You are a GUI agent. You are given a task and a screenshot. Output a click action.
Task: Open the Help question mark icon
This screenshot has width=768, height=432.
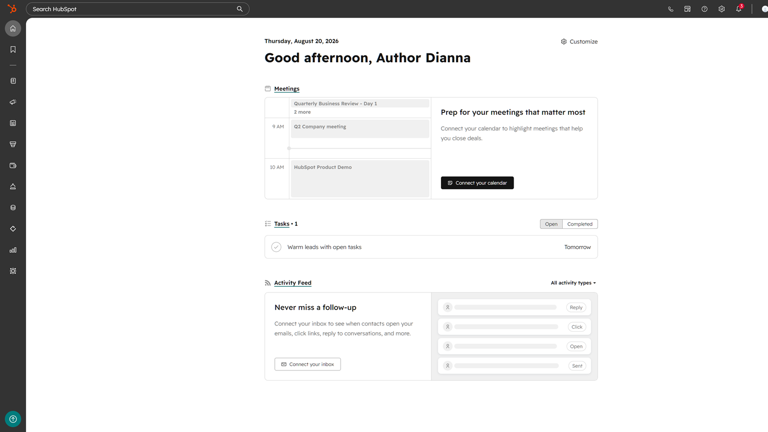tap(704, 9)
